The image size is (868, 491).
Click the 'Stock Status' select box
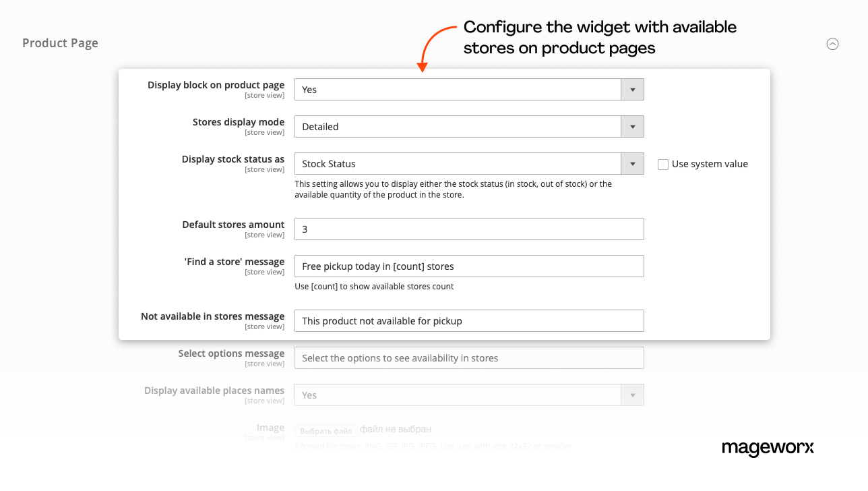458,164
